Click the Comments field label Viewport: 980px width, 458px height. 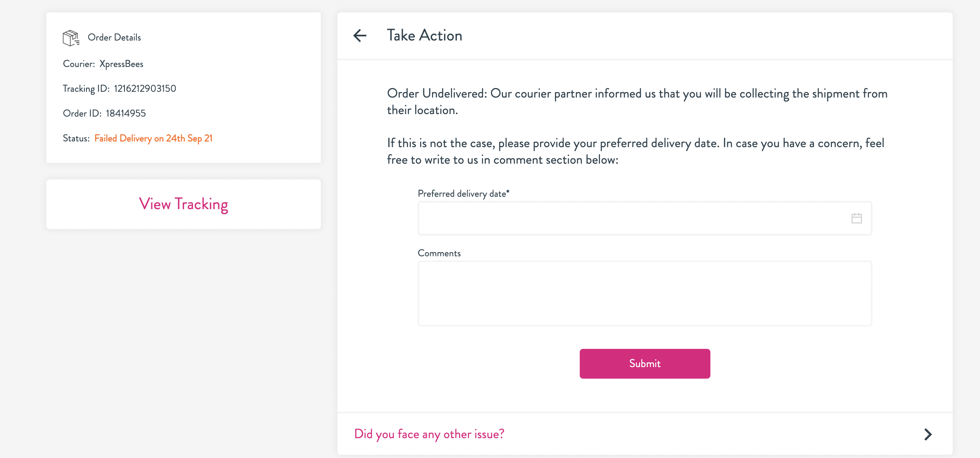(x=439, y=253)
